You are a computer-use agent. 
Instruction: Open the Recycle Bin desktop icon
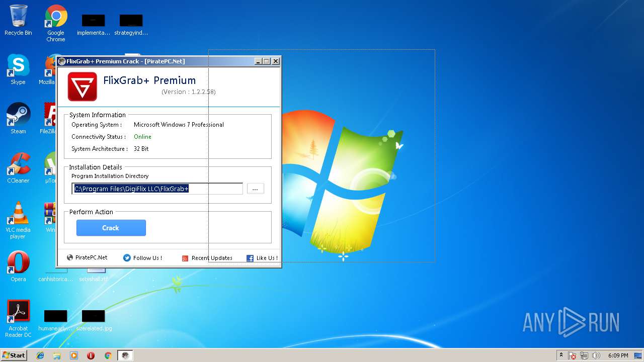(x=18, y=21)
